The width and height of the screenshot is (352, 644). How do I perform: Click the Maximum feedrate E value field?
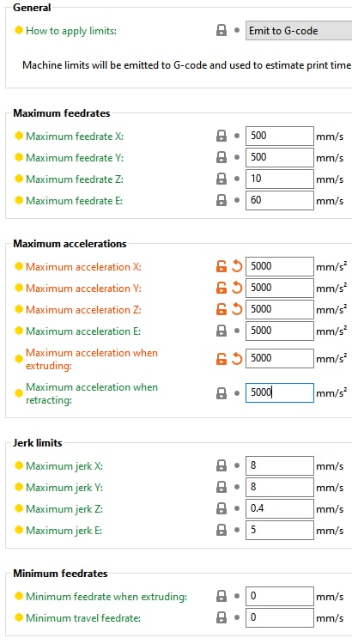(x=280, y=200)
